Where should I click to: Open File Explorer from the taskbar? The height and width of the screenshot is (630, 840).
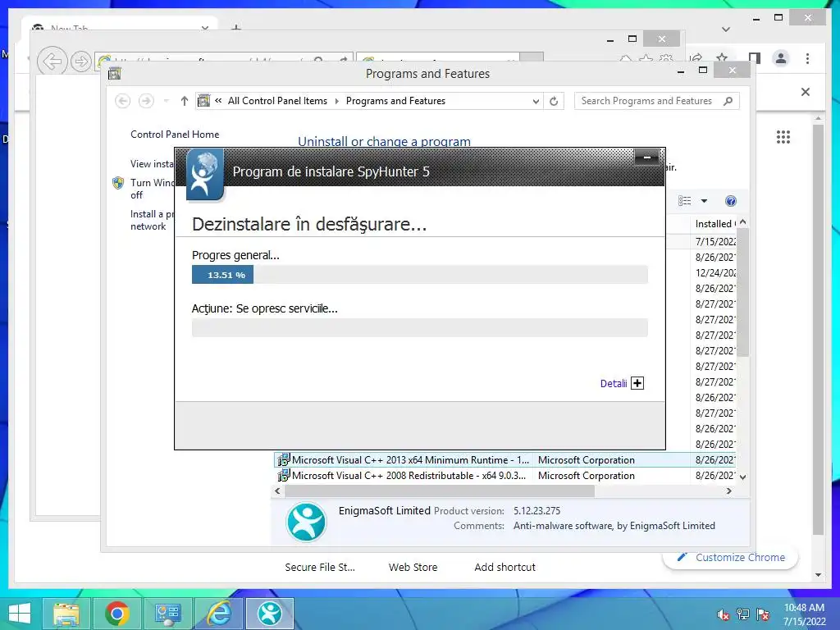coord(66,614)
